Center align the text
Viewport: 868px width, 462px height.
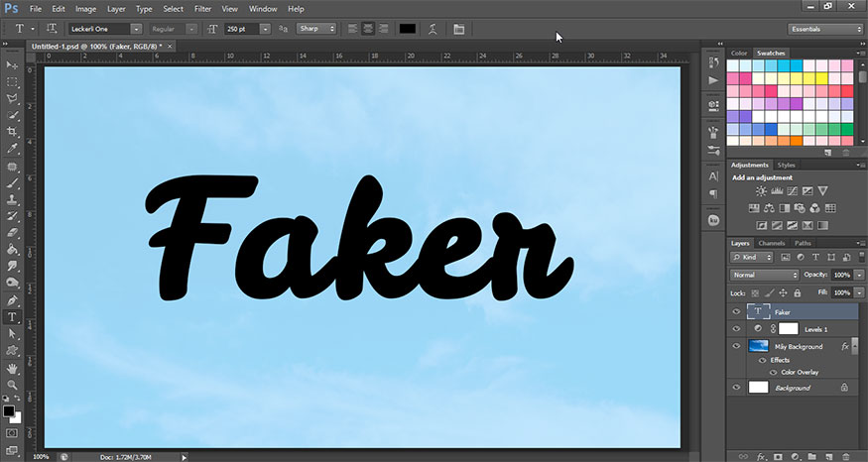[368, 29]
